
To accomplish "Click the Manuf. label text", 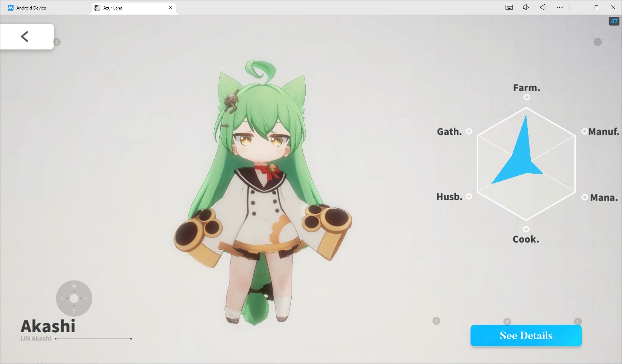I will [x=604, y=131].
